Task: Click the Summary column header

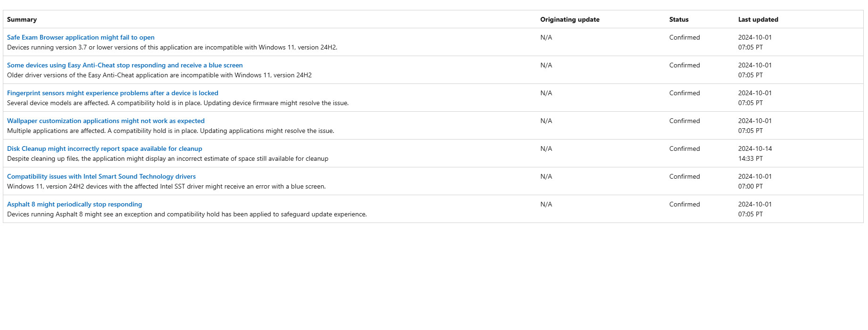Action: [x=22, y=20]
